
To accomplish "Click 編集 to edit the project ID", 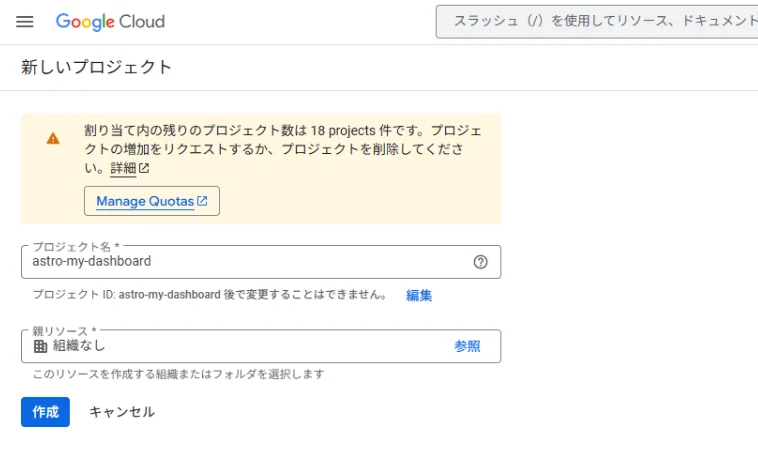I will [419, 295].
